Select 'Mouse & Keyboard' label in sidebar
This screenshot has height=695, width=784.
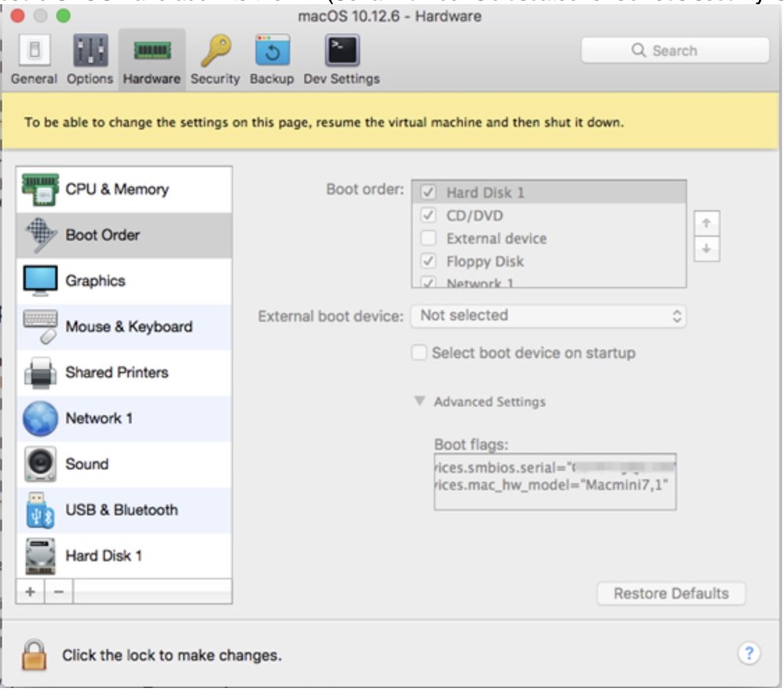click(x=129, y=327)
